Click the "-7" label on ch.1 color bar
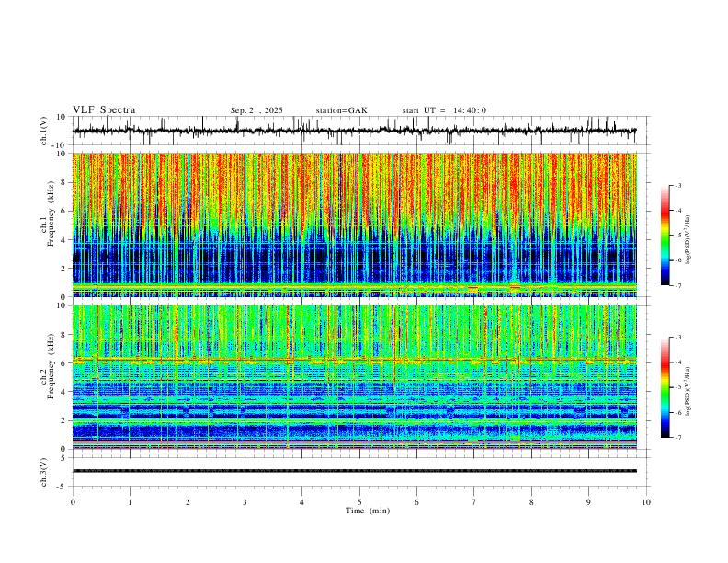The height and width of the screenshot is (563, 728). click(678, 285)
